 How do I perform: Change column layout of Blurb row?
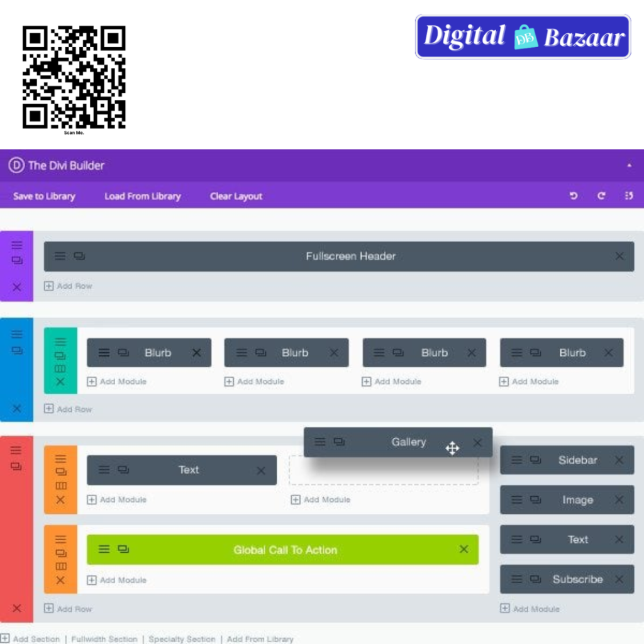click(60, 369)
